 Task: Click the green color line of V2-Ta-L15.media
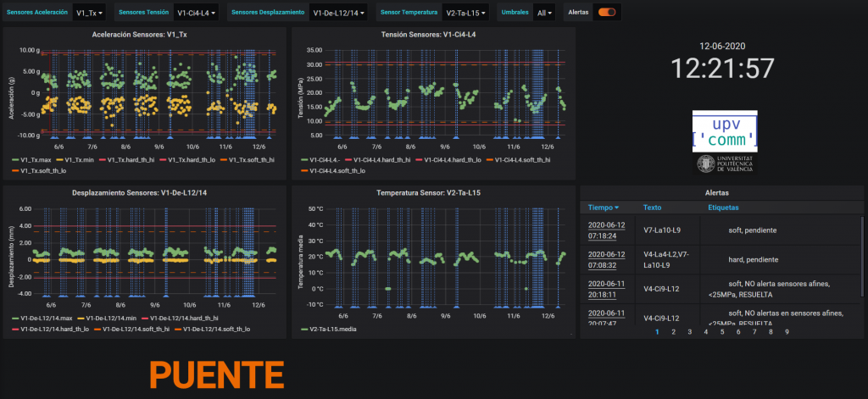point(305,330)
